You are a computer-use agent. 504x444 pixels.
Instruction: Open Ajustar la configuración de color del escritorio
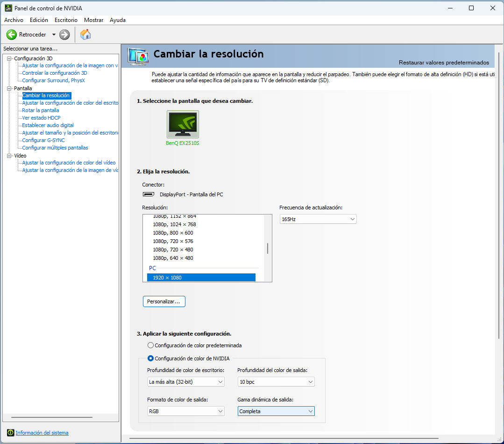click(70, 103)
